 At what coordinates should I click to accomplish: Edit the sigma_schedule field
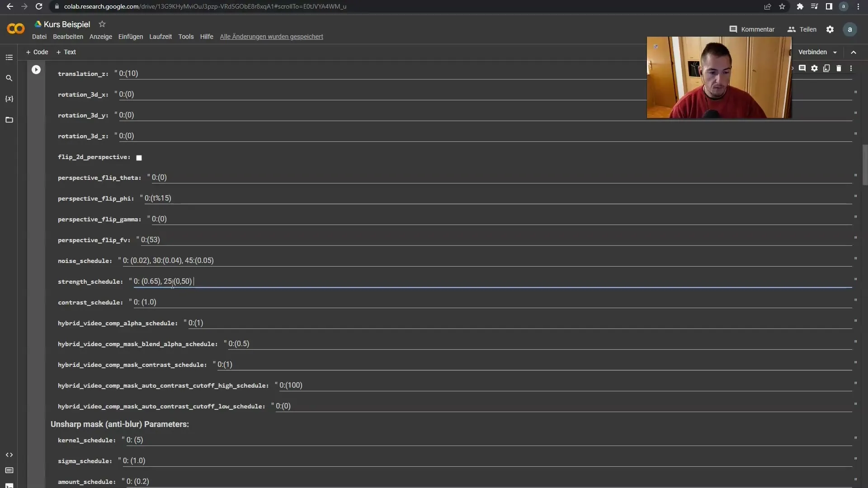[487, 461]
